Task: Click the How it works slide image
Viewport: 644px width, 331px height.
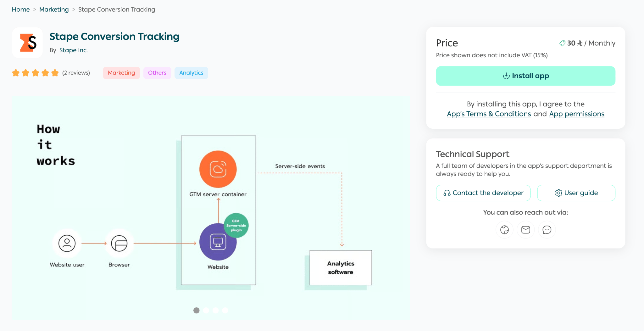Action: (211, 208)
